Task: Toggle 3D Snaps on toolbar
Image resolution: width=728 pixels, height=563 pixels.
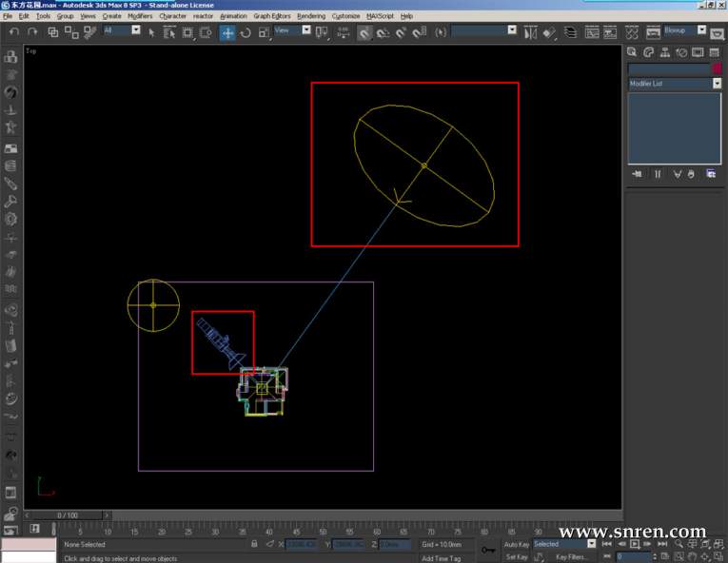Action: tap(364, 32)
